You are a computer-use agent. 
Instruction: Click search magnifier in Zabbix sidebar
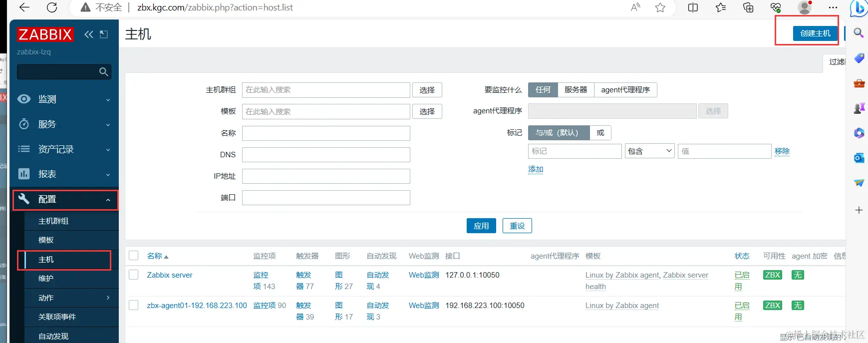(103, 72)
